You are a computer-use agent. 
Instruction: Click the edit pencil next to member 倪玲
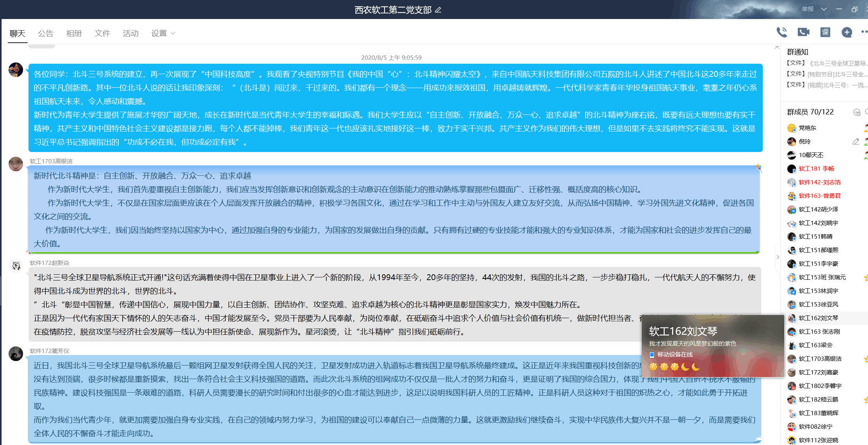pyautogui.click(x=856, y=141)
